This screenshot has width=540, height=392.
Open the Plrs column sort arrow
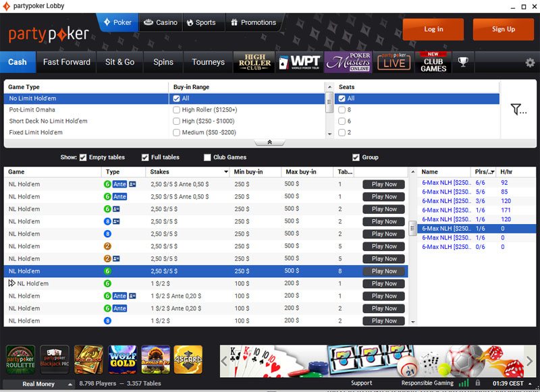(x=493, y=172)
